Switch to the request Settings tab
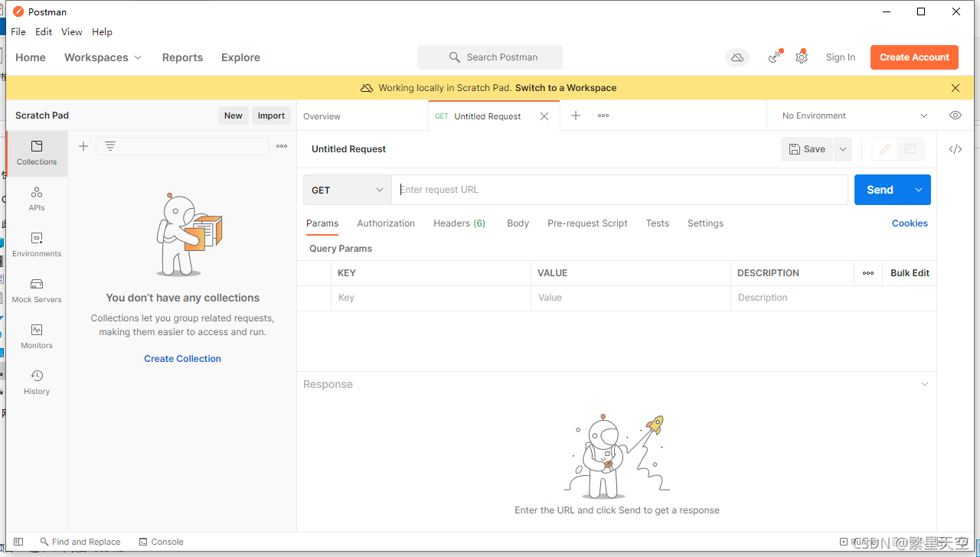This screenshot has height=557, width=980. tap(705, 223)
